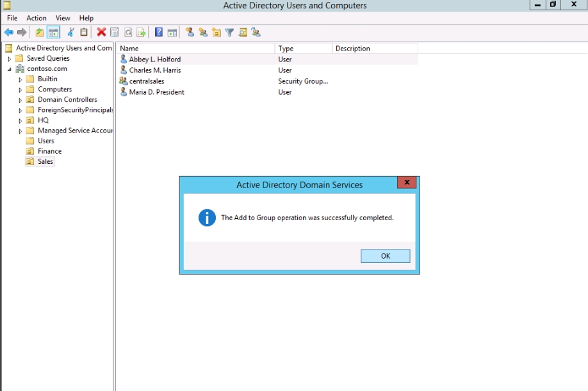Sort by the Description column header
588x391 pixels.
375,48
